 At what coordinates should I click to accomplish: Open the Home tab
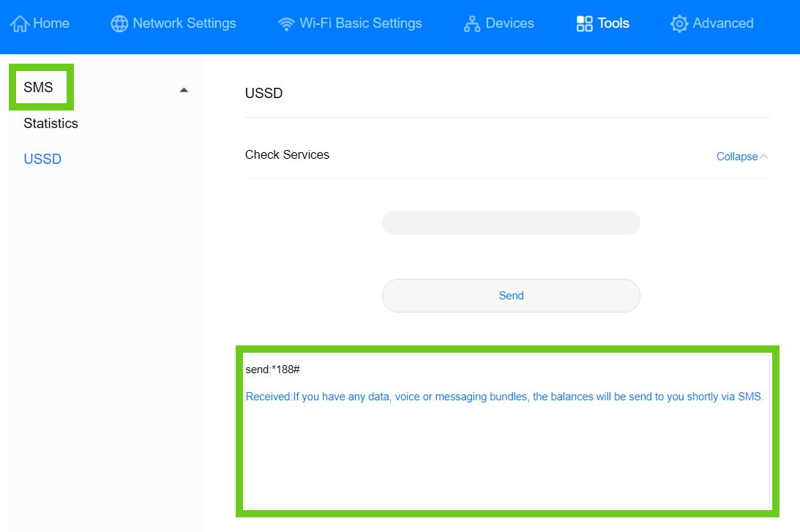tap(40, 23)
